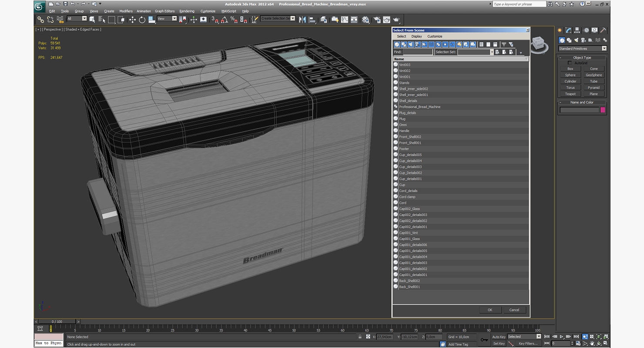Toggle Percent Snap in main toolbar
The height and width of the screenshot is (348, 644).
(x=234, y=20)
